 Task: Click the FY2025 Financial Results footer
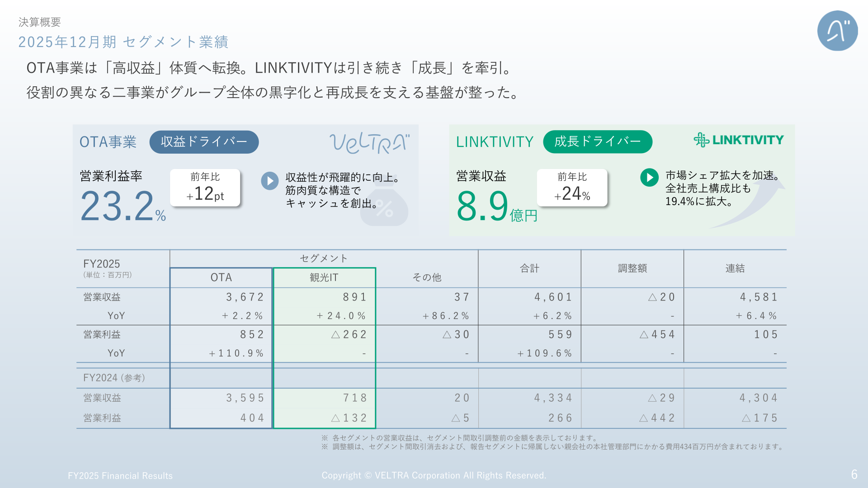120,476
